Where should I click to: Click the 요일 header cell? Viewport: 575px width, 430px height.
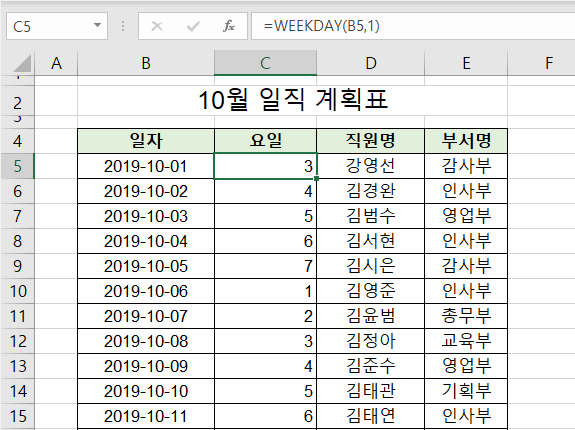[x=265, y=141]
